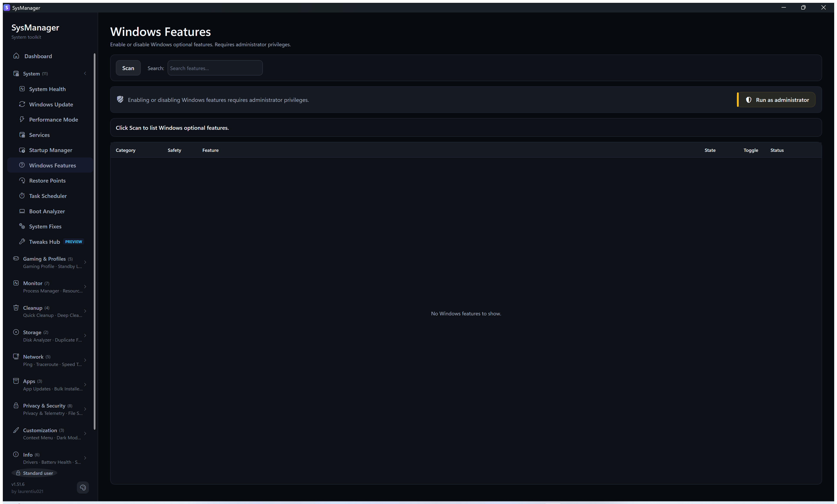
Task: Minimize the SysManager window
Action: coord(784,8)
